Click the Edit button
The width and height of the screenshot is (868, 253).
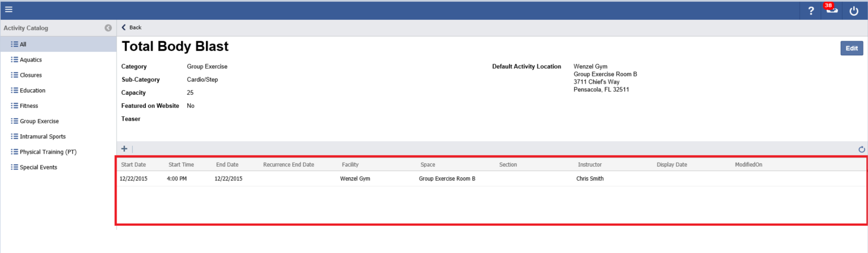tap(851, 49)
